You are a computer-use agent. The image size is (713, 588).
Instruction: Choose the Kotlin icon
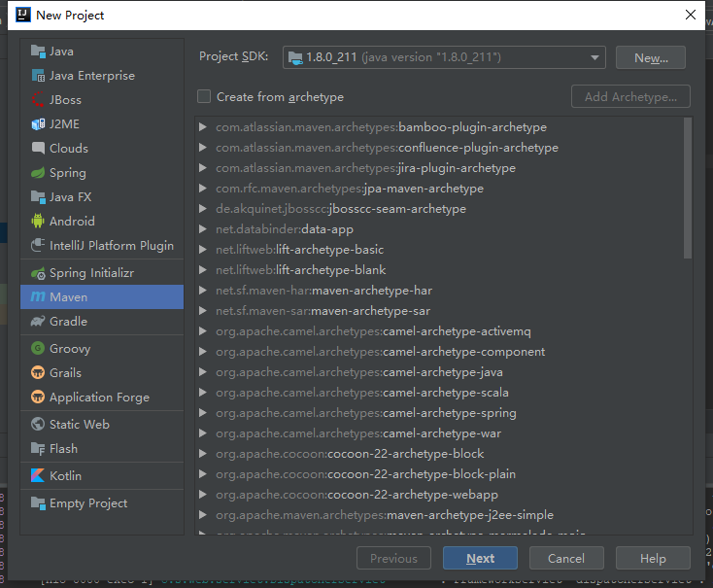38,475
